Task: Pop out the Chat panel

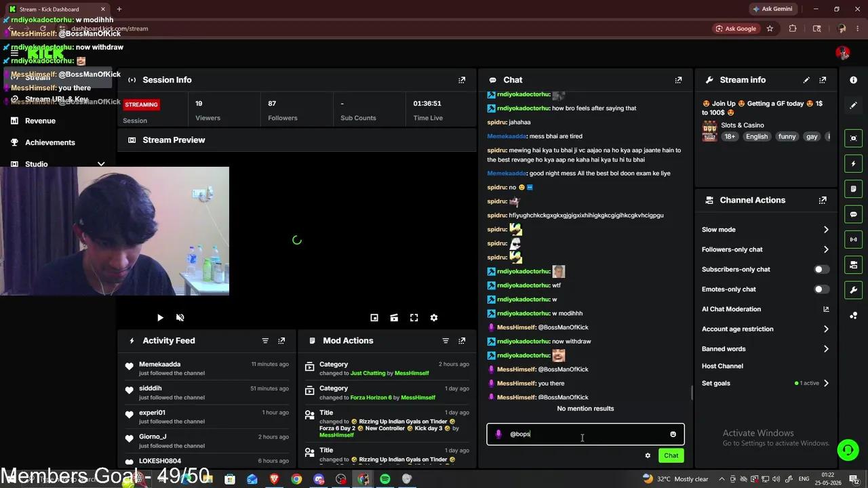Action: (678, 80)
